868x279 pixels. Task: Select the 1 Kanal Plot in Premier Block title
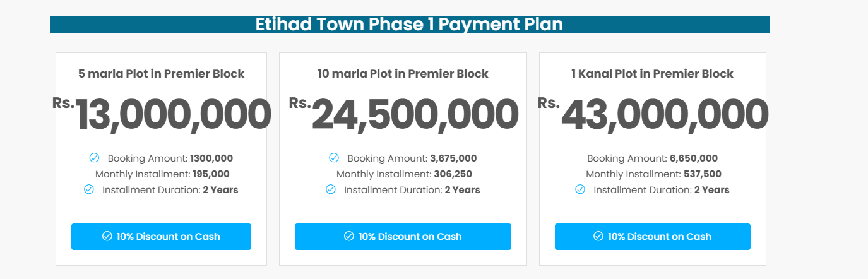tap(652, 74)
